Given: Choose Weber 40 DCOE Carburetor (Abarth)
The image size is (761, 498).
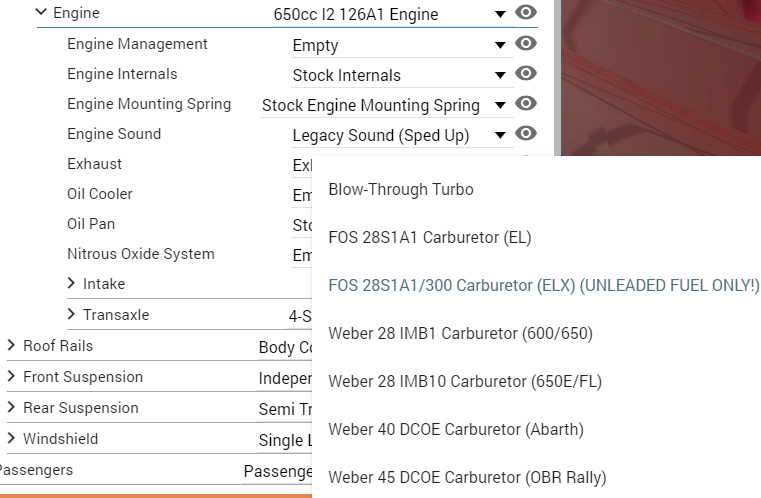Looking at the screenshot, I should pyautogui.click(x=536, y=430).
